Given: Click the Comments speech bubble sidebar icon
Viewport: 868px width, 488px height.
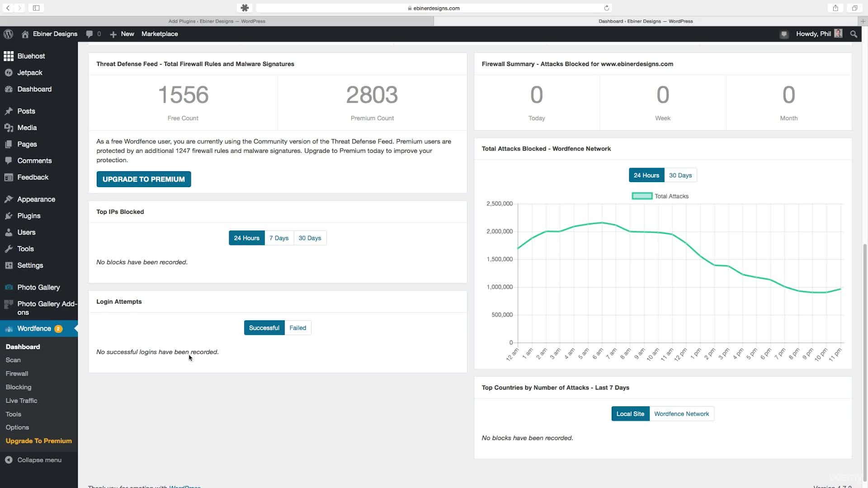Looking at the screenshot, I should (x=9, y=160).
